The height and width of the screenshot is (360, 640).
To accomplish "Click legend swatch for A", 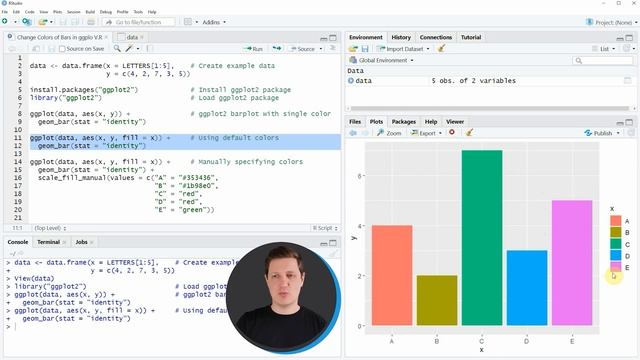I will point(616,221).
